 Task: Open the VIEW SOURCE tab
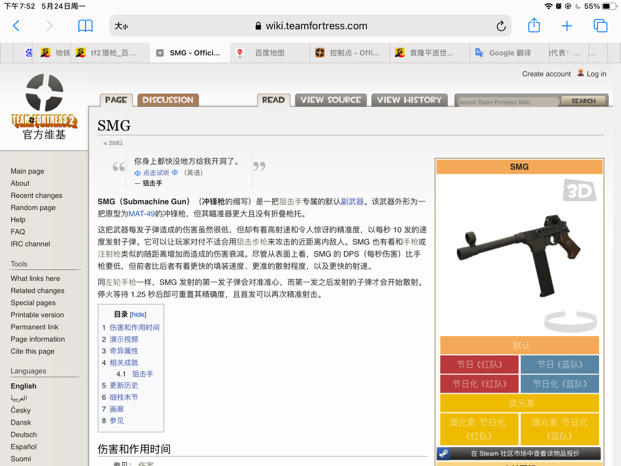tap(331, 100)
